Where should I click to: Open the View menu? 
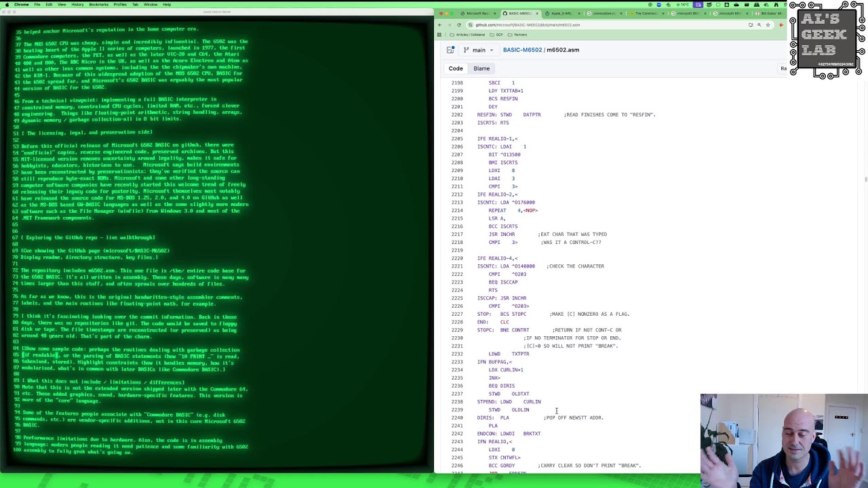(62, 4)
